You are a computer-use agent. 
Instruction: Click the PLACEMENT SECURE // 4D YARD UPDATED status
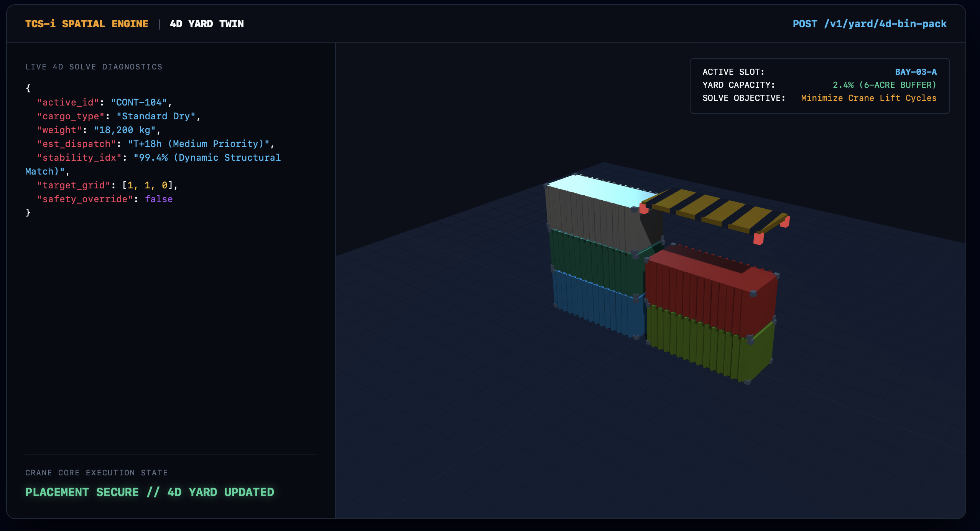tap(150, 492)
